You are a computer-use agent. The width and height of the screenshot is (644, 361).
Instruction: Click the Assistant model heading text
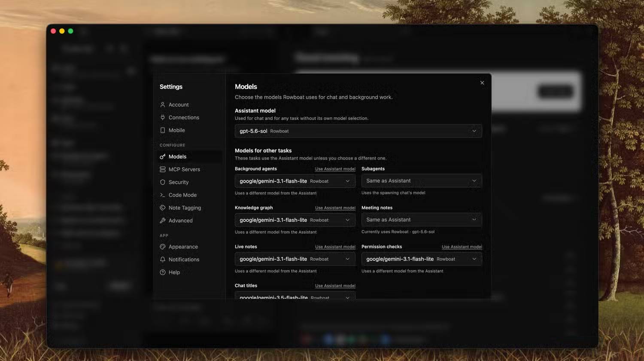[x=255, y=111]
